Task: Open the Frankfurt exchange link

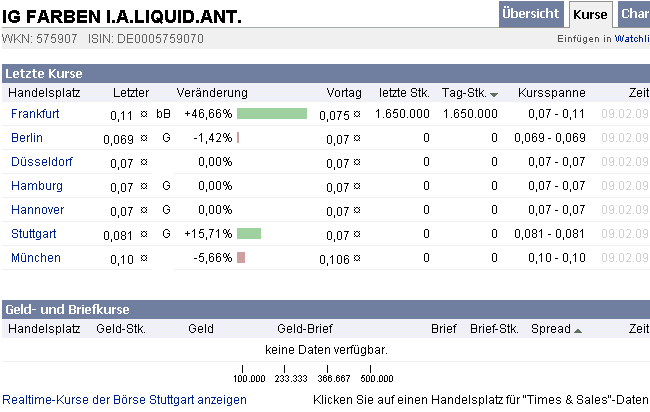Action: tap(35, 114)
